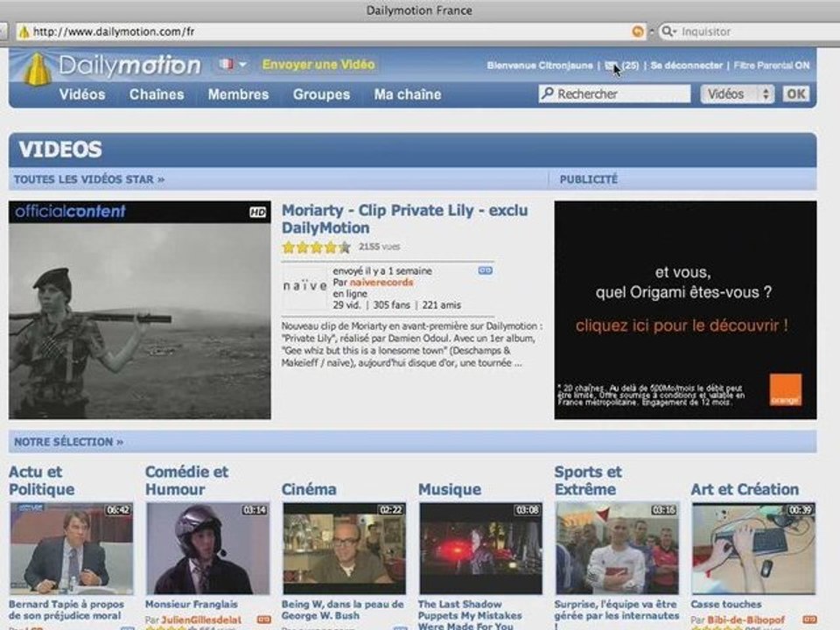
Task: Open the Vidéos menu
Action: tap(82, 94)
